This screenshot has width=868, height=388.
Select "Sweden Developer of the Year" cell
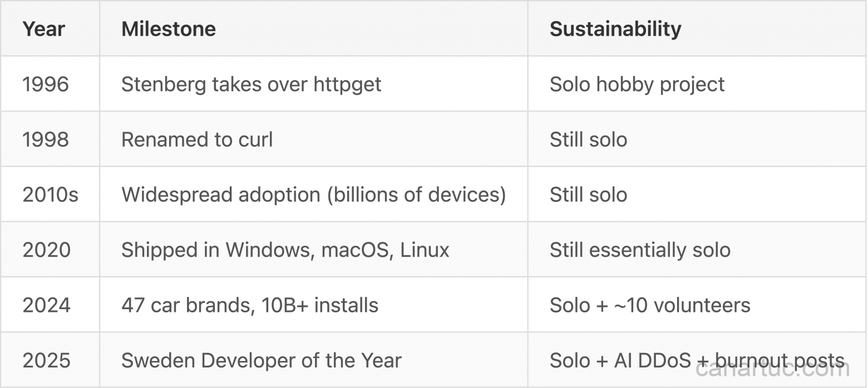[x=261, y=360]
